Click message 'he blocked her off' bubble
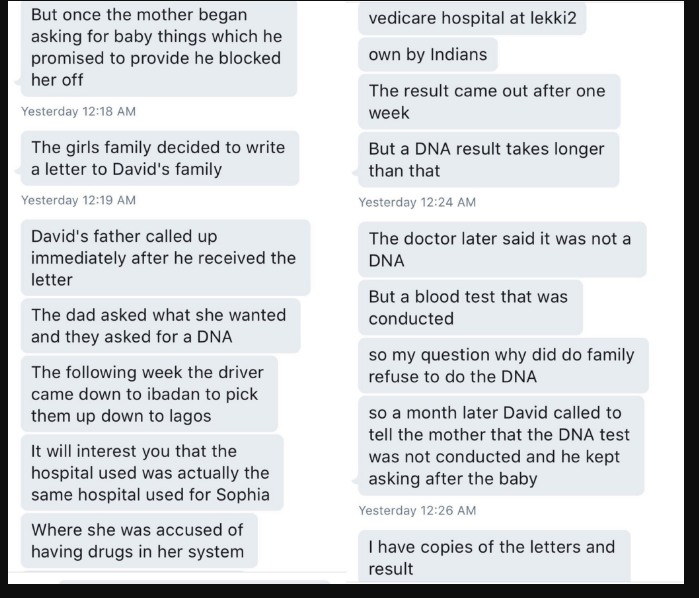Screen dimensions: 699x598 [159, 47]
